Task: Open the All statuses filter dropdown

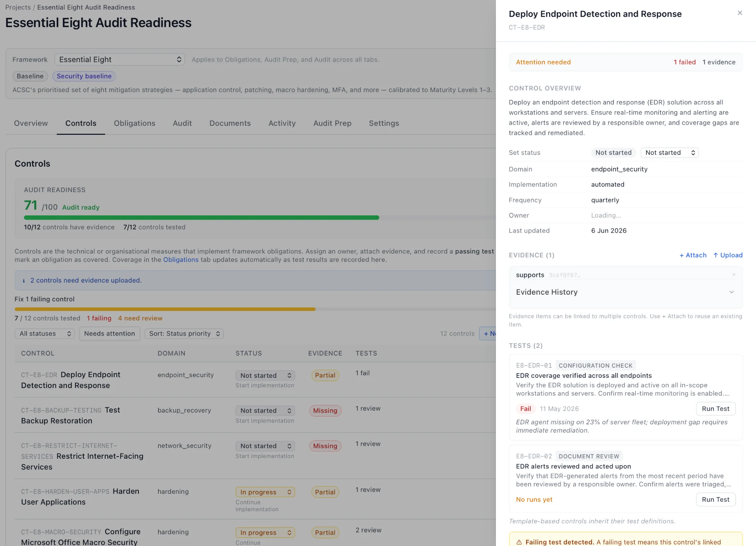Action: pyautogui.click(x=45, y=334)
